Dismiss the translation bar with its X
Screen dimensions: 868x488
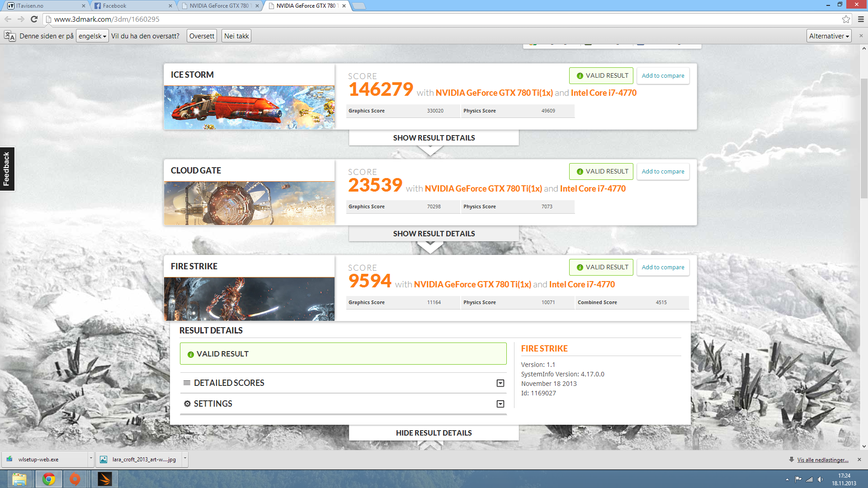point(861,36)
